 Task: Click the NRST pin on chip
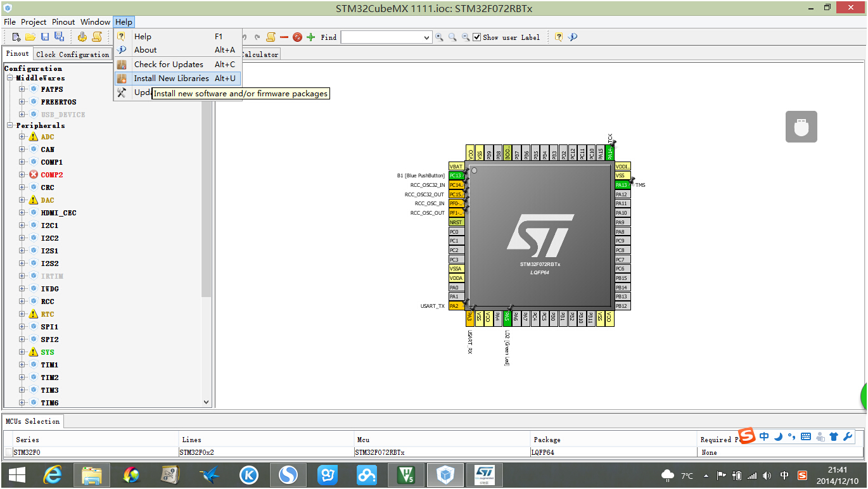pos(456,222)
